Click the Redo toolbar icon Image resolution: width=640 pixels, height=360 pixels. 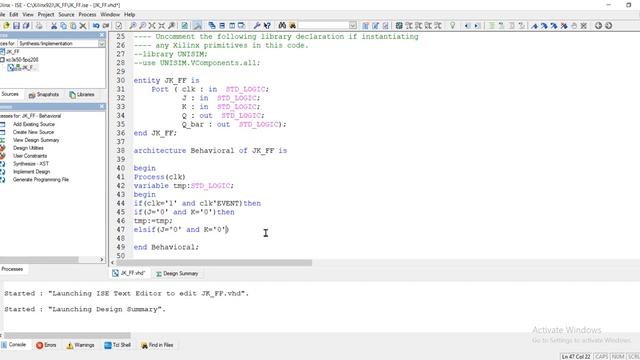click(x=106, y=26)
